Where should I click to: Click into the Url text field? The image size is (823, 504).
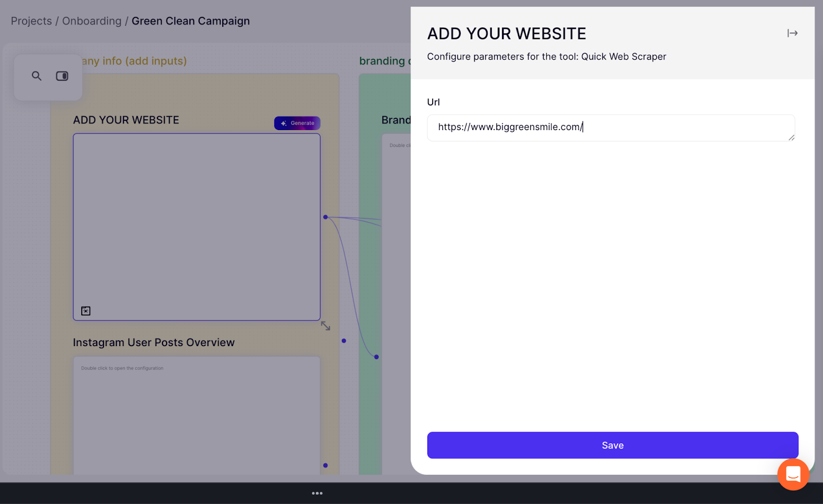[611, 128]
